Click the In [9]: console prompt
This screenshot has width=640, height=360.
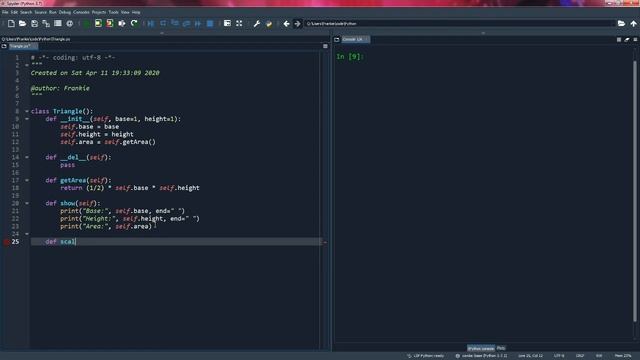coord(349,56)
